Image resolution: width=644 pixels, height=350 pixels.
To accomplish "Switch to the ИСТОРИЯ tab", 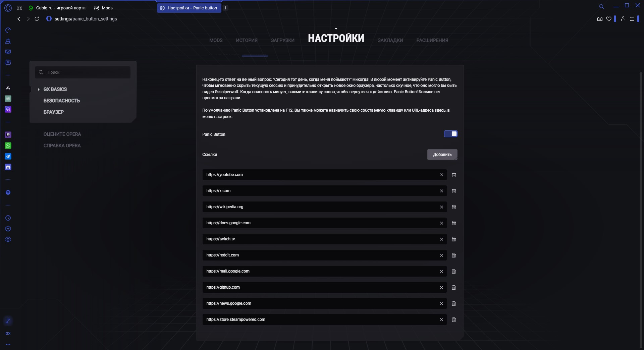I will (x=247, y=40).
